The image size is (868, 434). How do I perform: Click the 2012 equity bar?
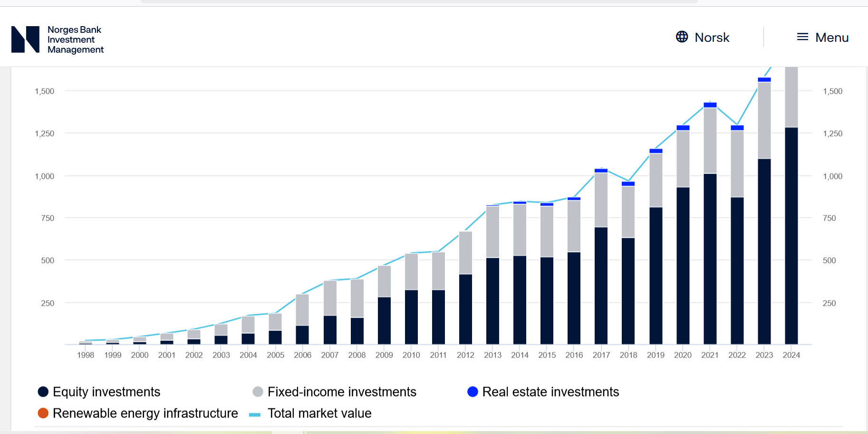pyautogui.click(x=465, y=309)
